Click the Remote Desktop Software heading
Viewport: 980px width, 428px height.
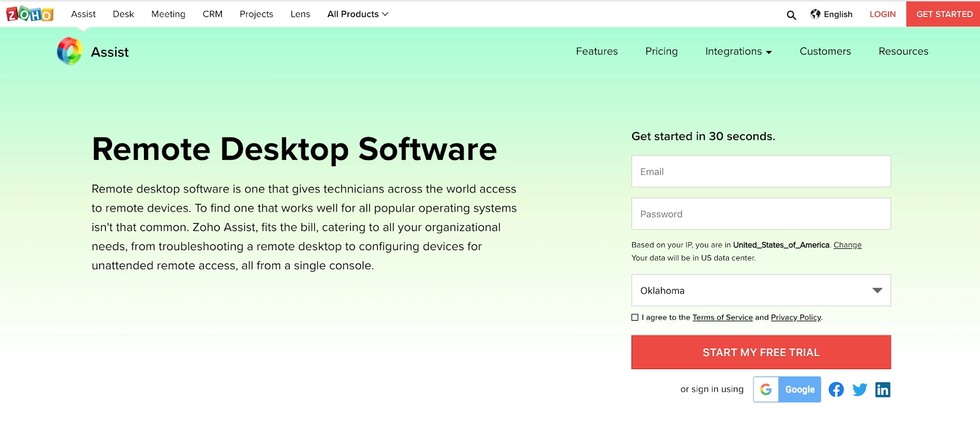click(x=295, y=149)
